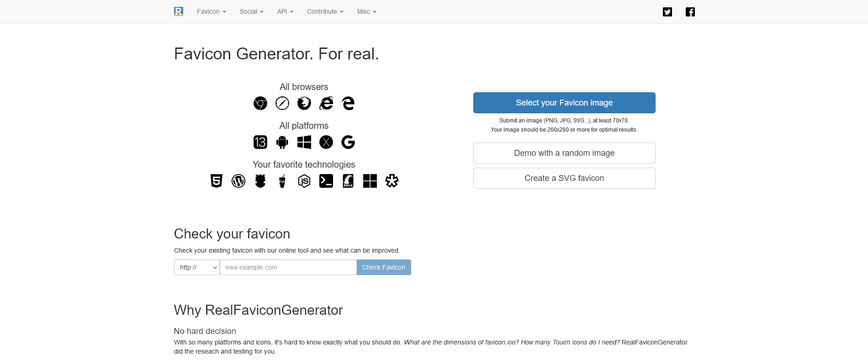Click the Android robot icon

(282, 142)
